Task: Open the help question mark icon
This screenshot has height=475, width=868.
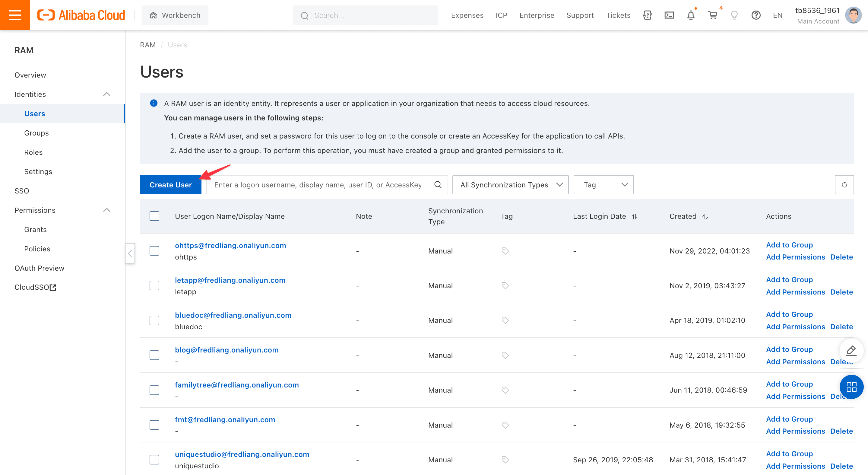Action: point(756,15)
